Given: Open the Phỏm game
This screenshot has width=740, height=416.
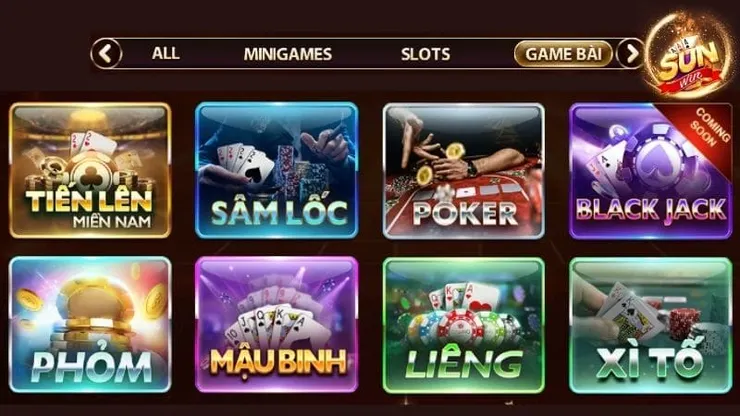Looking at the screenshot, I should [90, 325].
